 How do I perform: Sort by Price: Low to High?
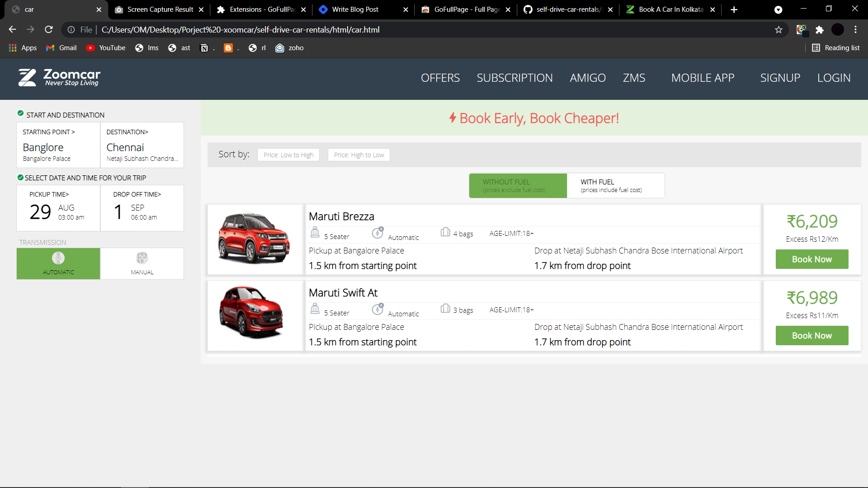point(288,155)
